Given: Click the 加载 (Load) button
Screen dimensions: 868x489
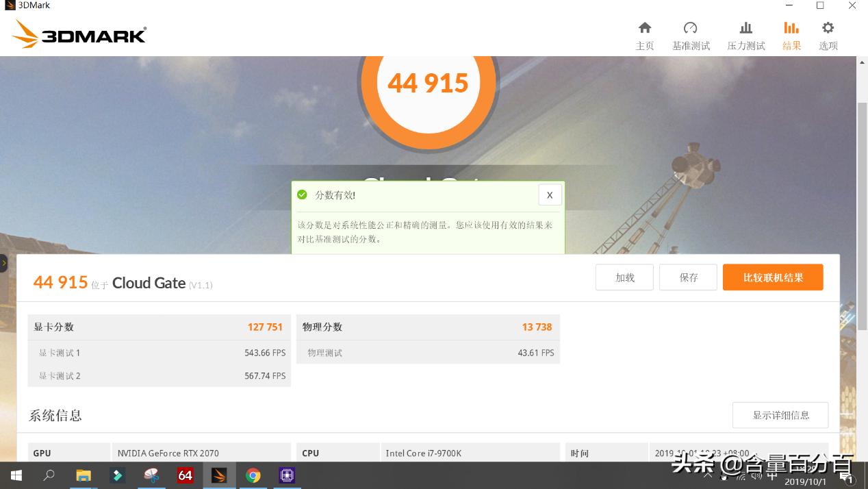Looking at the screenshot, I should click(x=624, y=277).
